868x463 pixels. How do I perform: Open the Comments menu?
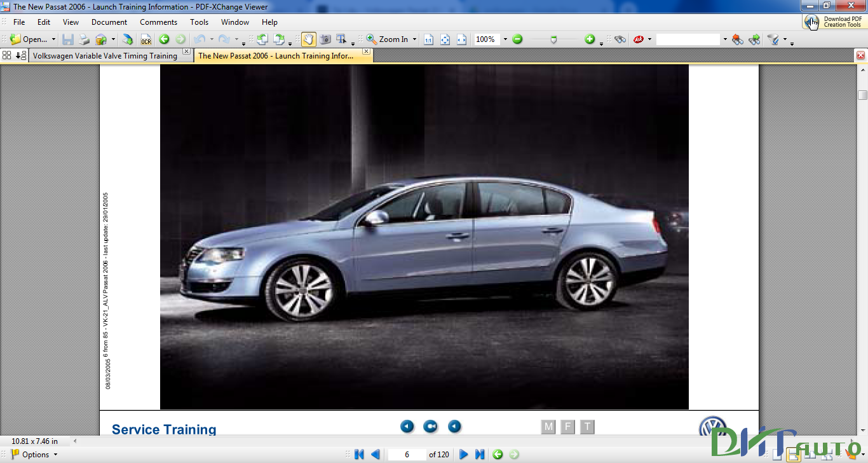click(158, 22)
